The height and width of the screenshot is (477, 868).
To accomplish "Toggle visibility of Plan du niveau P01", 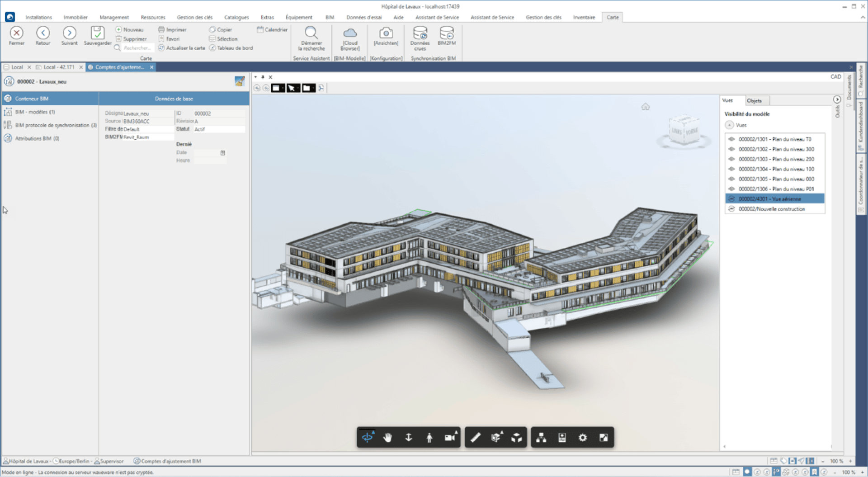I will tap(731, 189).
